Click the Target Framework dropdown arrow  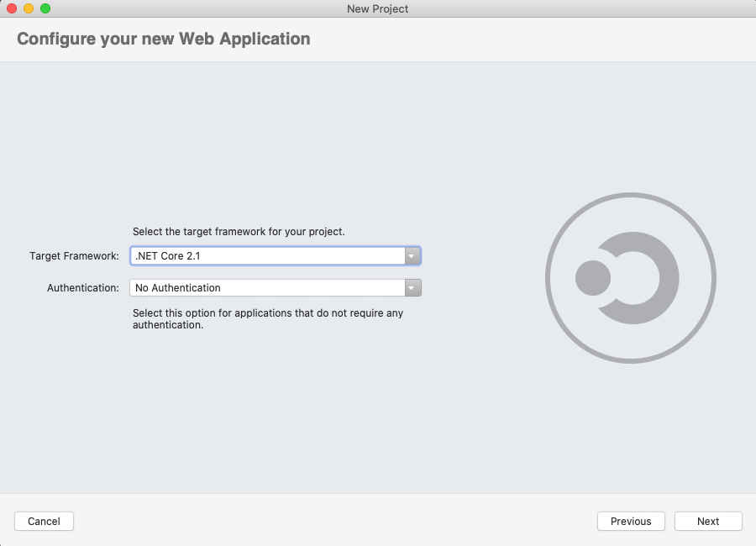(412, 255)
